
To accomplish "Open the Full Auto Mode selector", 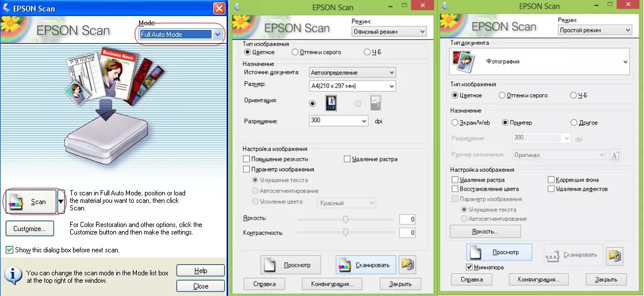I will [x=181, y=34].
